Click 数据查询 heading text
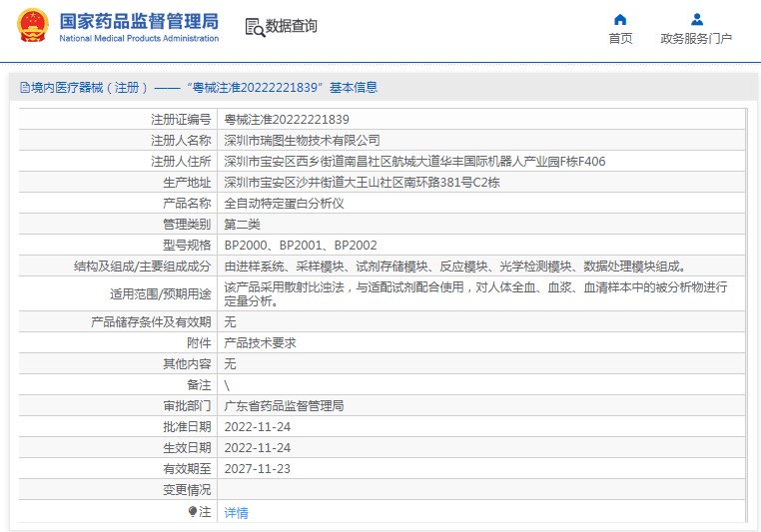The image size is (761, 532). 292,26
